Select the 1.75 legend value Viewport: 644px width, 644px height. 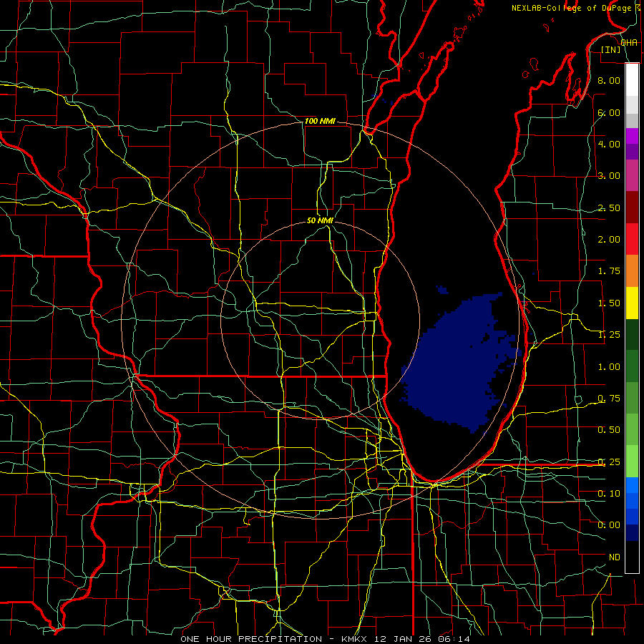coord(609,271)
